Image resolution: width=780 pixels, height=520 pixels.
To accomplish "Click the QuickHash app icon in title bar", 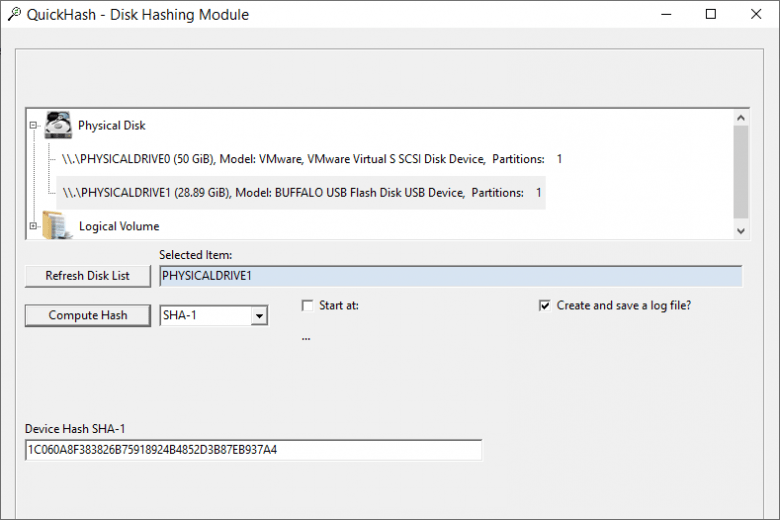I will (14, 14).
